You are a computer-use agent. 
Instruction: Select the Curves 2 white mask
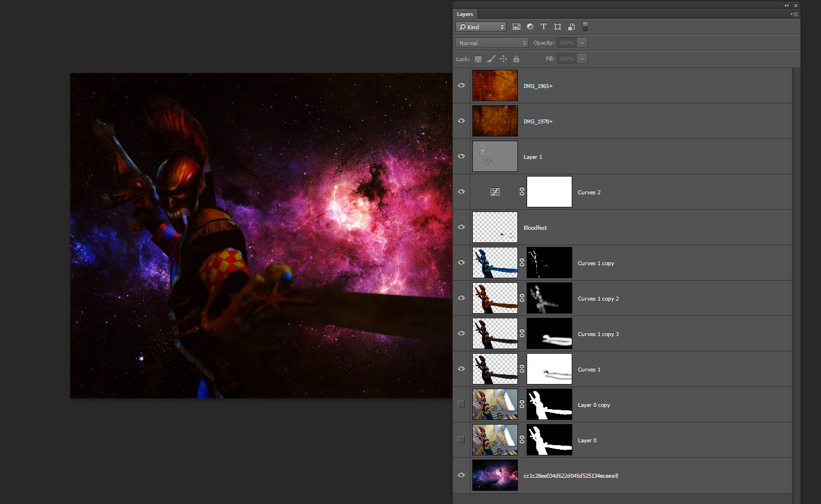coord(549,192)
